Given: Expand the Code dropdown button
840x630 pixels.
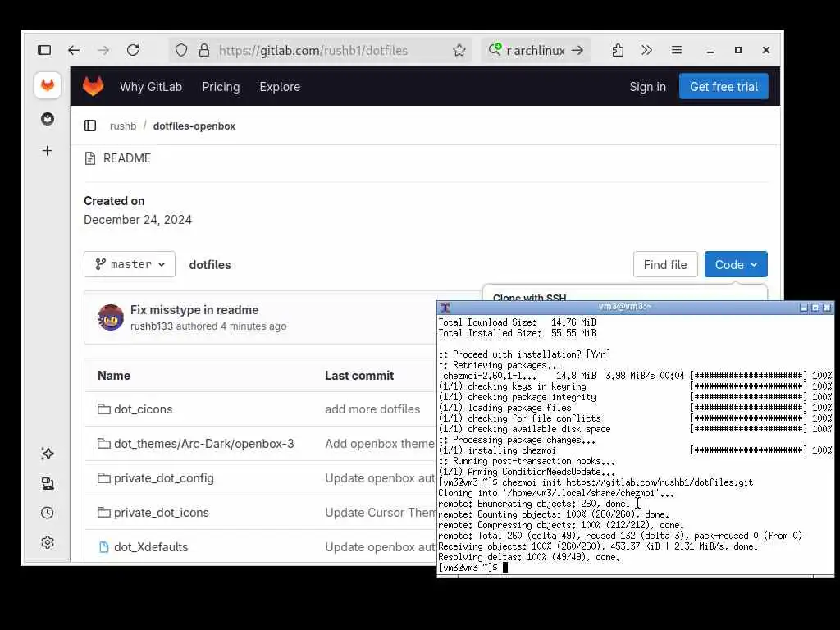Looking at the screenshot, I should tap(736, 265).
